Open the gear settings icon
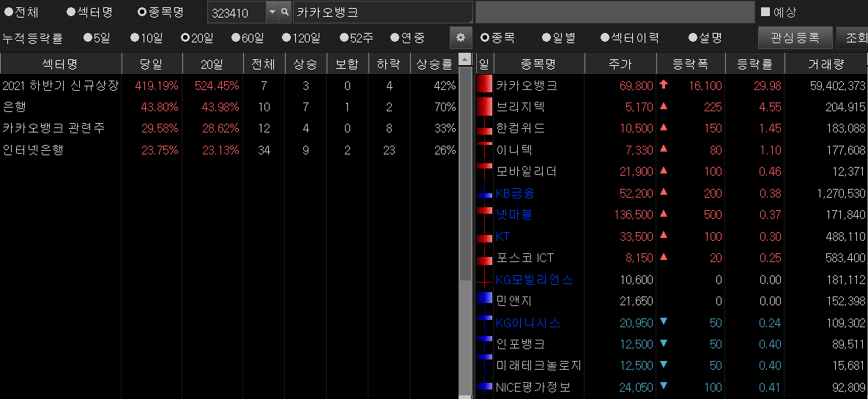868x399 pixels. tap(461, 38)
